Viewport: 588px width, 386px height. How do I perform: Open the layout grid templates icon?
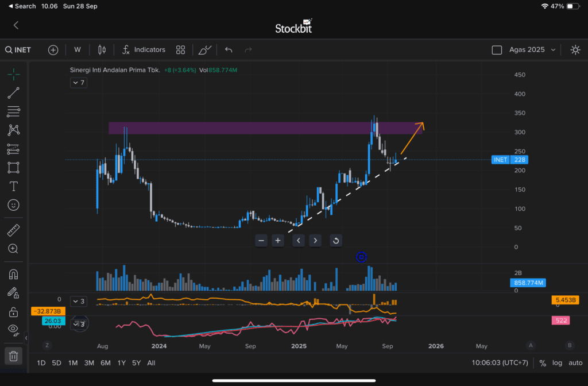[180, 50]
